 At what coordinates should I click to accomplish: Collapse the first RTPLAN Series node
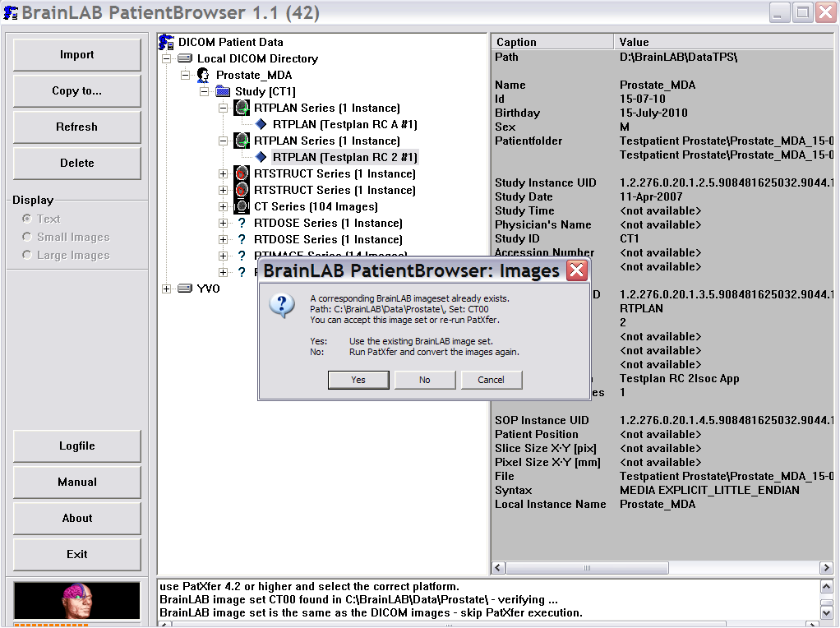(223, 109)
